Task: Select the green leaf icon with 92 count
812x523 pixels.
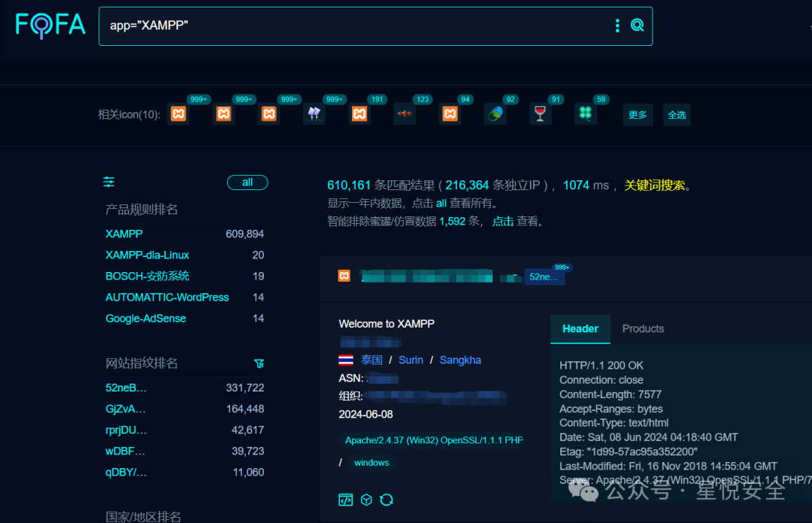Action: pyautogui.click(x=495, y=113)
